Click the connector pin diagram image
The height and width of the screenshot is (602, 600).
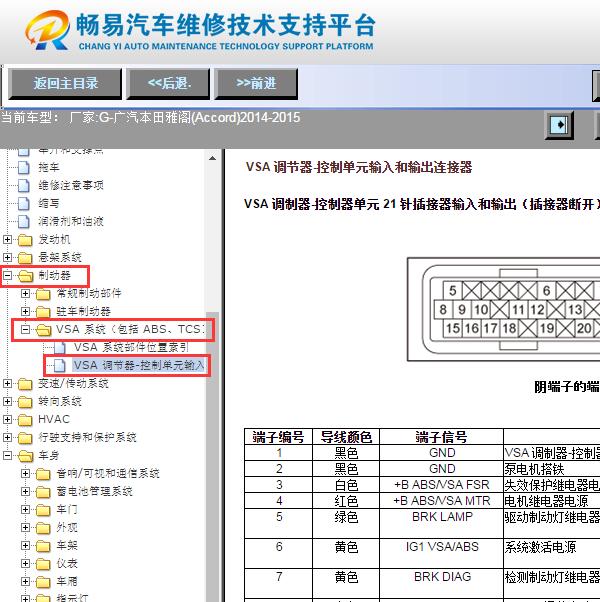tap(504, 309)
